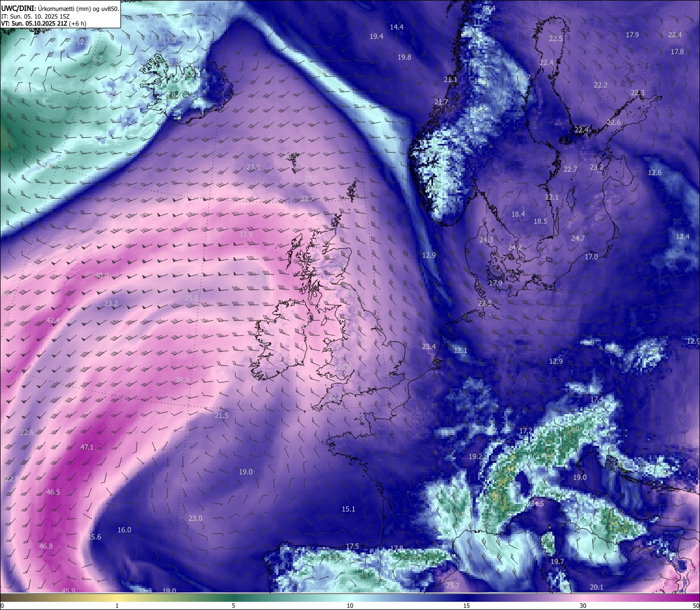700x610 pixels.
Task: Click the 22.1 value over Sweden
Action: [552, 197]
